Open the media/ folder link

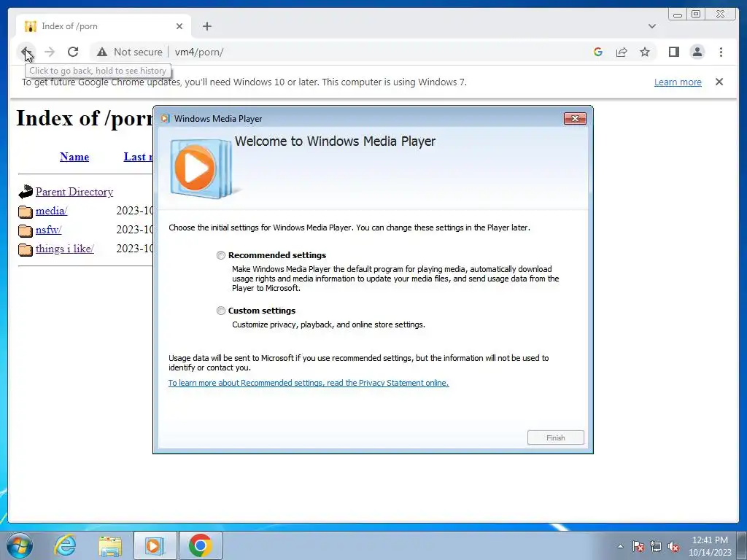tap(52, 211)
